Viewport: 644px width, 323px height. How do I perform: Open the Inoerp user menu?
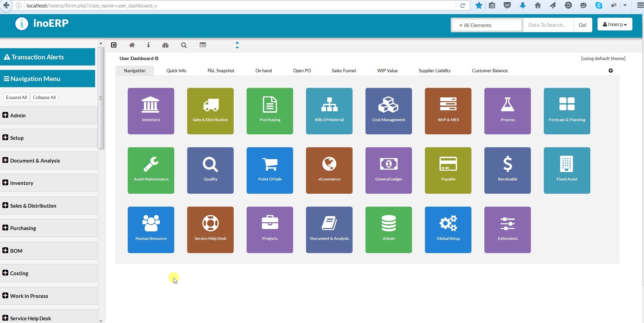tap(614, 24)
